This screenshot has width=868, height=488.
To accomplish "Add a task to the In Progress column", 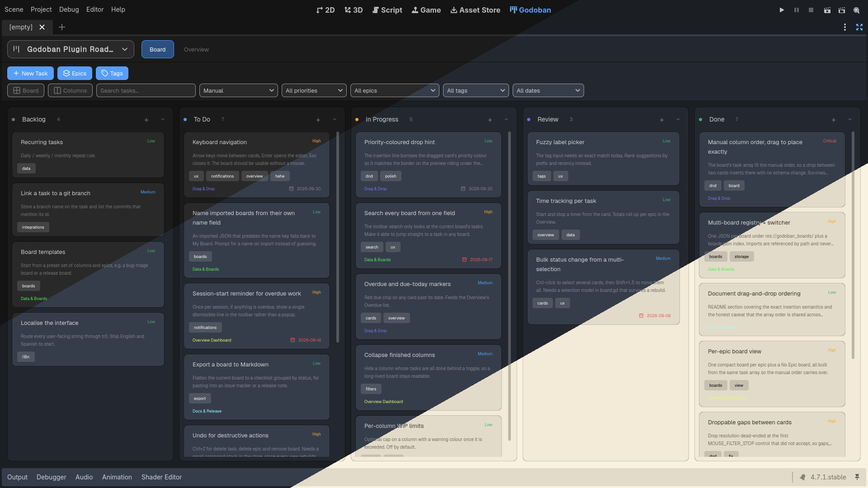I will pos(490,120).
